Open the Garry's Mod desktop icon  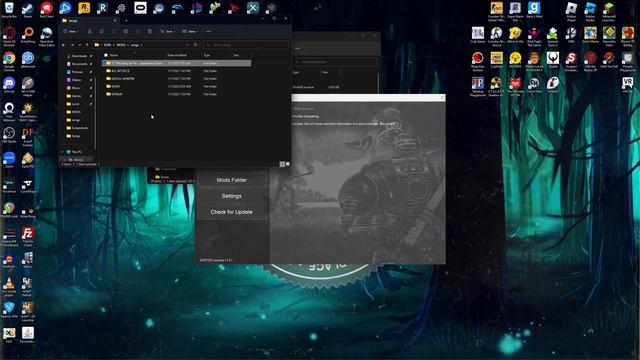534,10
